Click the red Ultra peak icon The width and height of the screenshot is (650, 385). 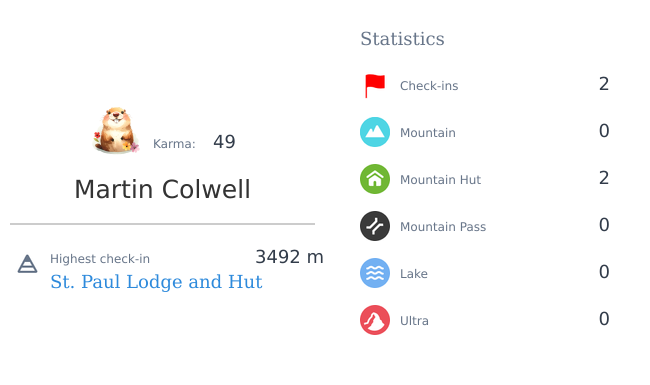pyautogui.click(x=375, y=320)
